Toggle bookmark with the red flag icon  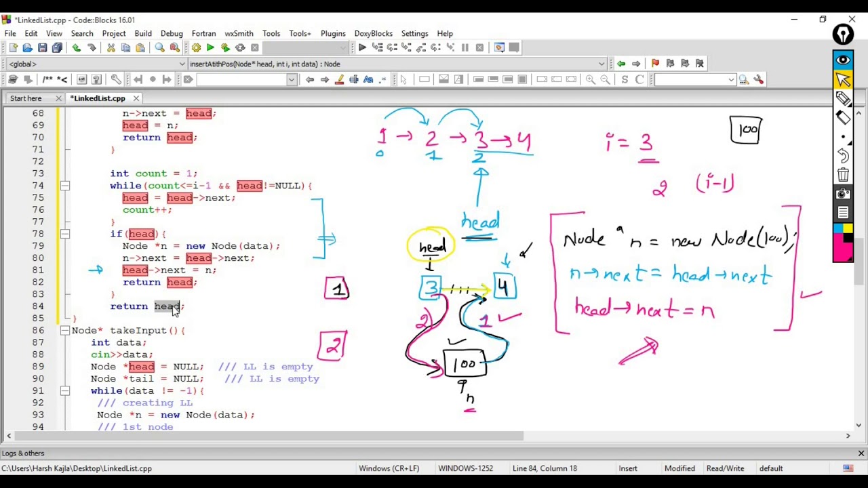(655, 64)
